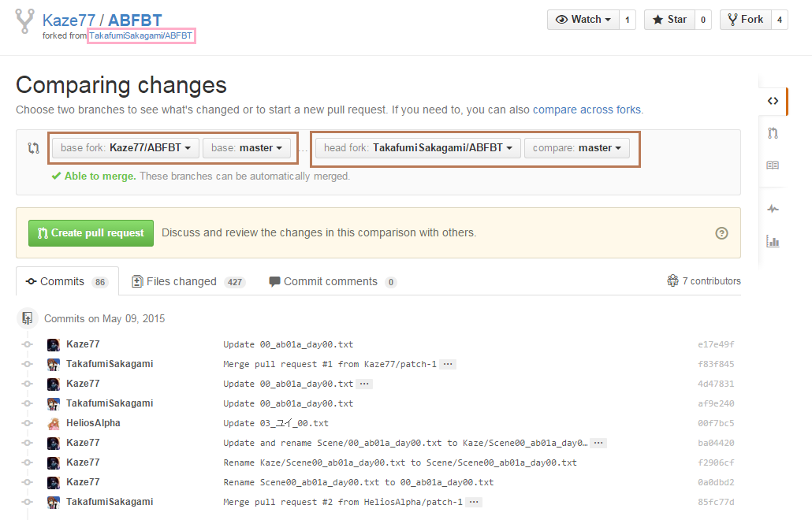Expand the Watch dropdown button
The image size is (812, 520).
[x=583, y=20]
